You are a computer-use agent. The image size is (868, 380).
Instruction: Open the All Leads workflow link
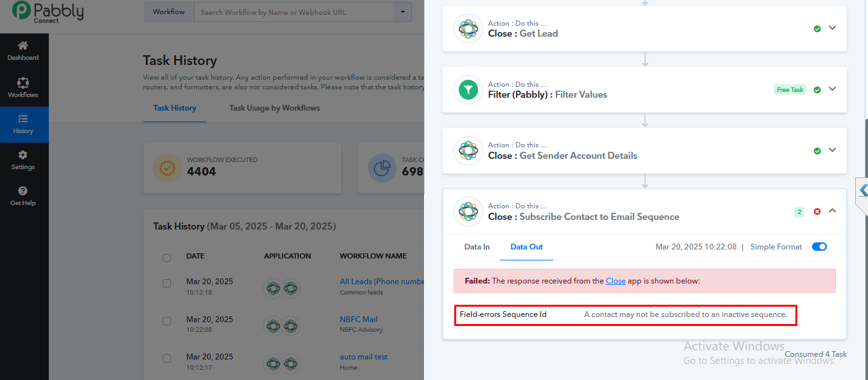coord(382,282)
